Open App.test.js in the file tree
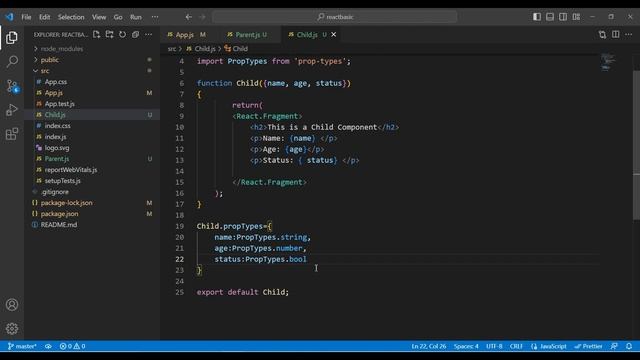Screen dimensions: 640x360 point(60,104)
